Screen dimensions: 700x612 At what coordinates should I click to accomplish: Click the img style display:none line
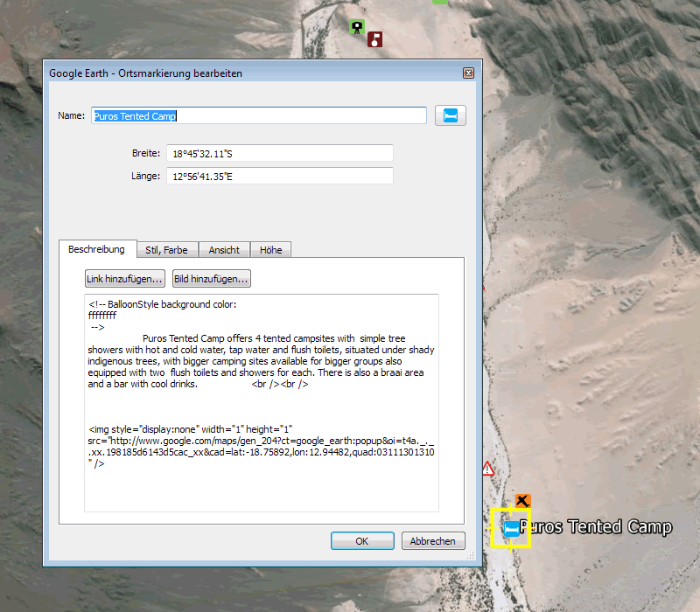pyautogui.click(x=190, y=429)
